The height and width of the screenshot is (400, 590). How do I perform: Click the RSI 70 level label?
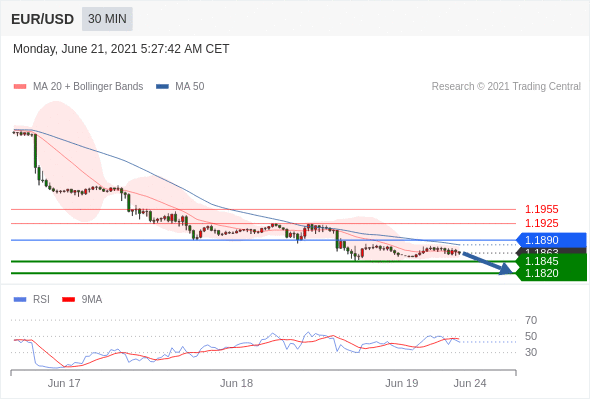(531, 320)
